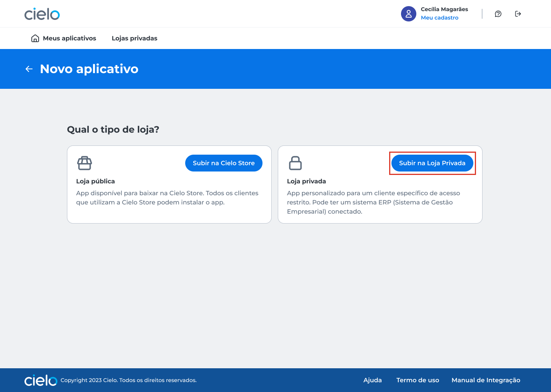Screen dimensions: 551x392
Task: Click the Copyright 2023 Cielo footer text
Action: (129, 380)
